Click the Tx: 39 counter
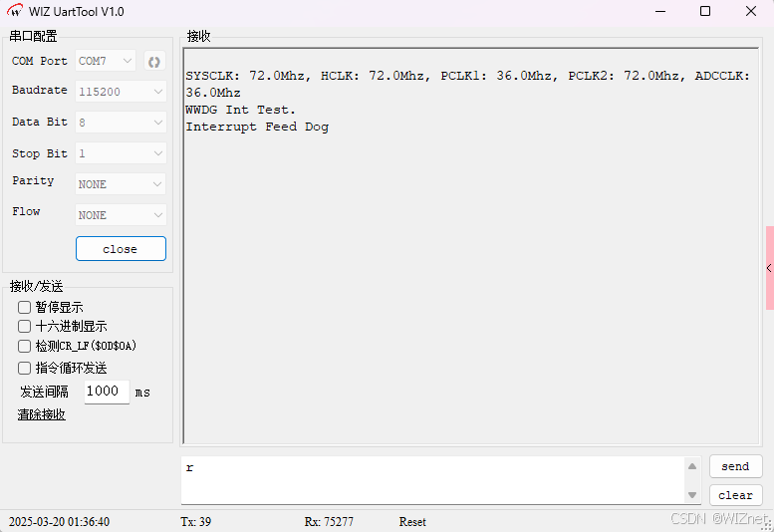This screenshot has height=532, width=774. click(196, 522)
